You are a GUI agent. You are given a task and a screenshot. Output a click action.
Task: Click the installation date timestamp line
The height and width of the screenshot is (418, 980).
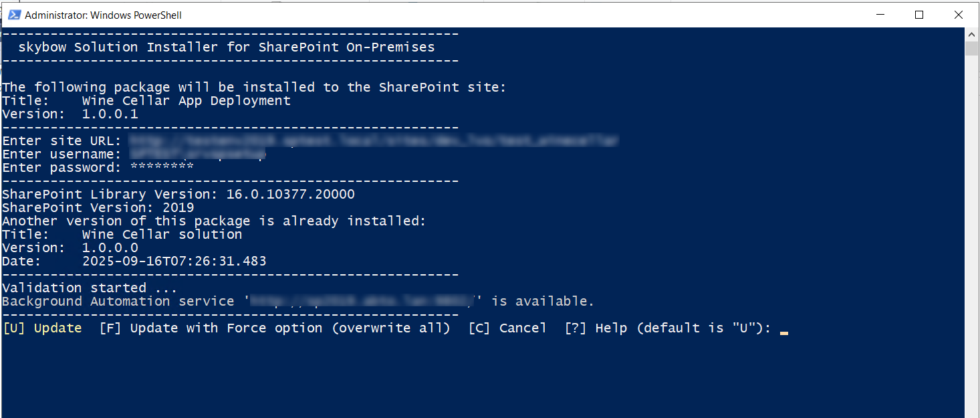[134, 261]
